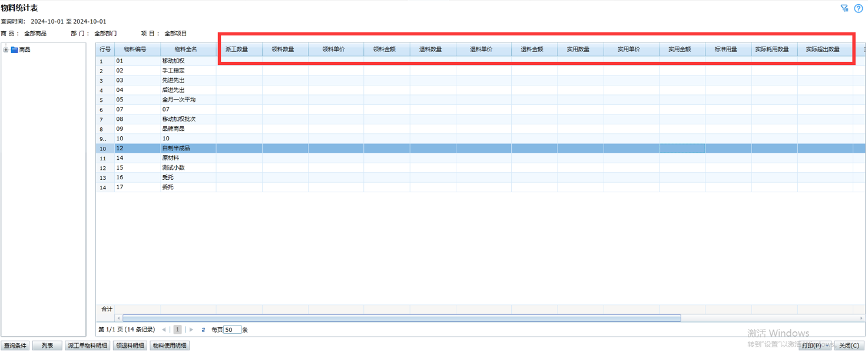Viewport: 868px width, 352px height.
Task: Open the filter settings funnel icon
Action: coord(844,8)
